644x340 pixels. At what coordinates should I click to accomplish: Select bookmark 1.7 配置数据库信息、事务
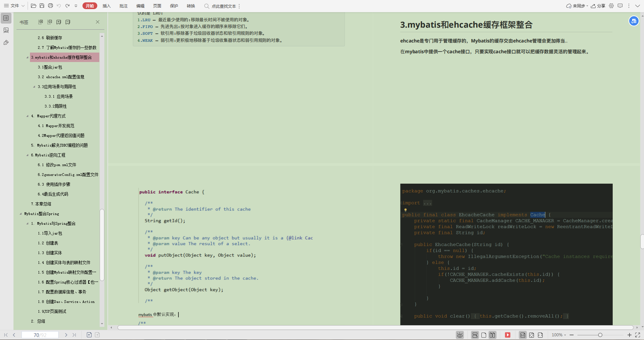click(x=62, y=292)
